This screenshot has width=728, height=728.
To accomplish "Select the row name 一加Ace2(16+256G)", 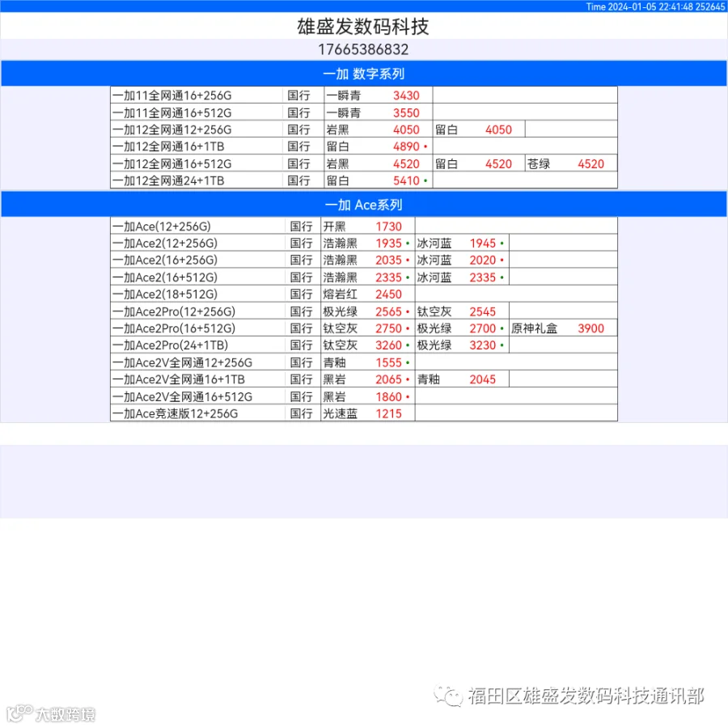I will click(165, 260).
